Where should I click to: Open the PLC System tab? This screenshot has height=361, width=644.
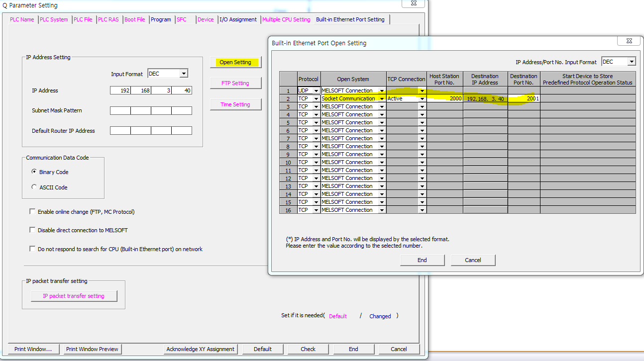tap(54, 19)
